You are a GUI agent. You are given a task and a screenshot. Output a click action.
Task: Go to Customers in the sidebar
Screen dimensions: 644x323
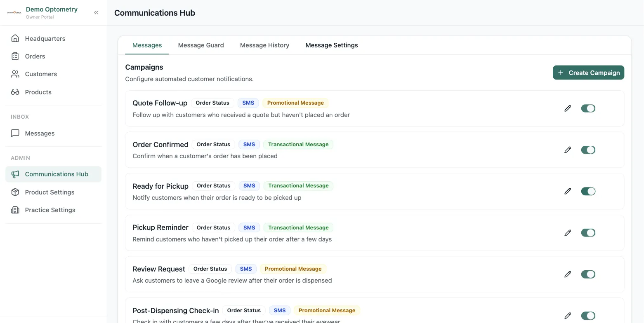(53, 74)
